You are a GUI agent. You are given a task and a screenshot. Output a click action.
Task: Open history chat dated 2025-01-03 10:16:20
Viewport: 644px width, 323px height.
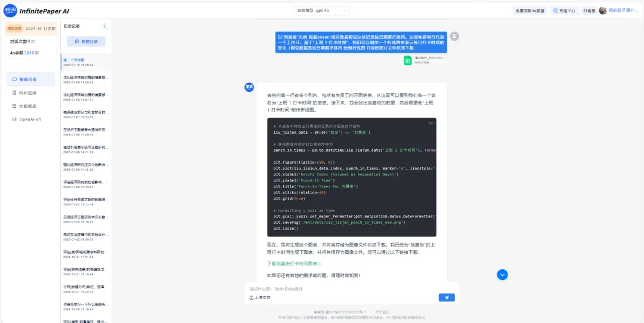tap(86, 219)
